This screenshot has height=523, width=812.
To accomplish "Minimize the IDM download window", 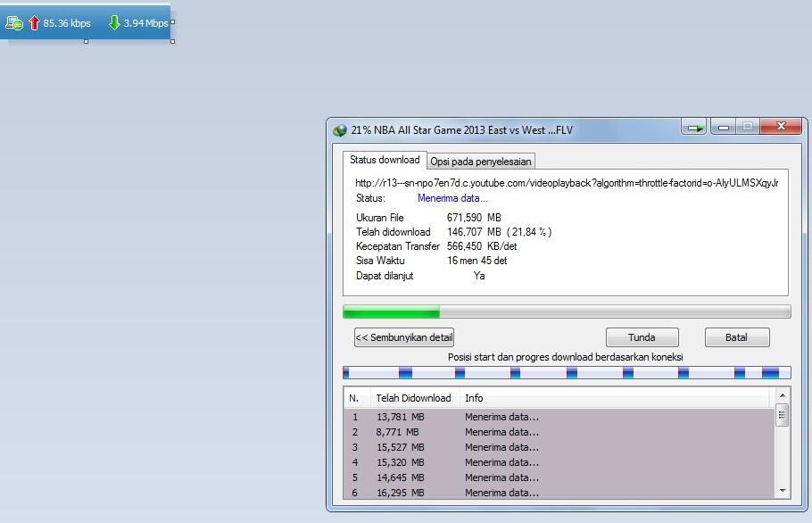I will (724, 127).
